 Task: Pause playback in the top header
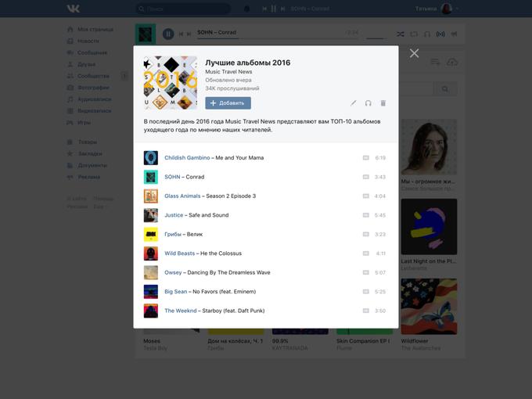tap(274, 9)
